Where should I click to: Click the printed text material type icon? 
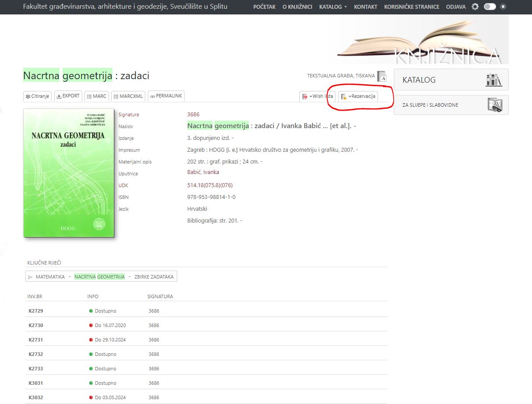pyautogui.click(x=382, y=76)
